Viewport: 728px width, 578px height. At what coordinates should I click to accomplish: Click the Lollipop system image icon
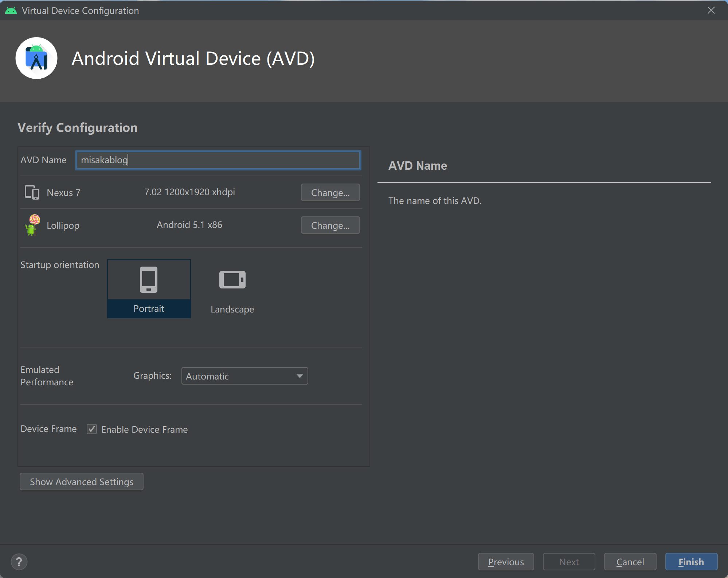tap(32, 225)
